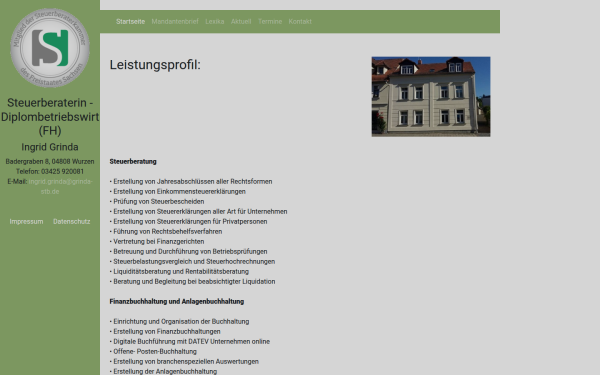
Task: Click the address Badergraben 8, 04808 Wurzen
Action: coord(50,161)
